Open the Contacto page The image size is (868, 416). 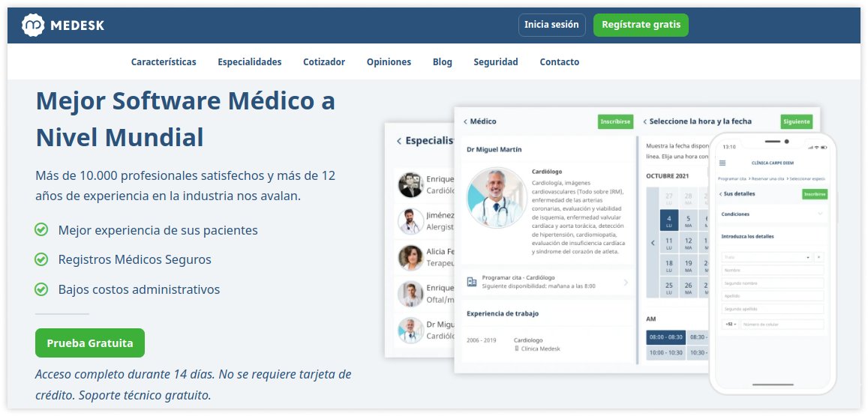pyautogui.click(x=559, y=62)
